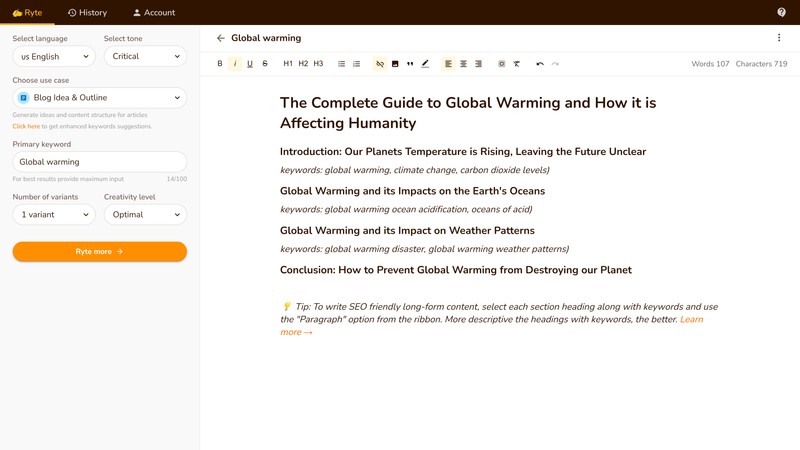Click the highlight pen icon
800x450 pixels.
pyautogui.click(x=425, y=64)
